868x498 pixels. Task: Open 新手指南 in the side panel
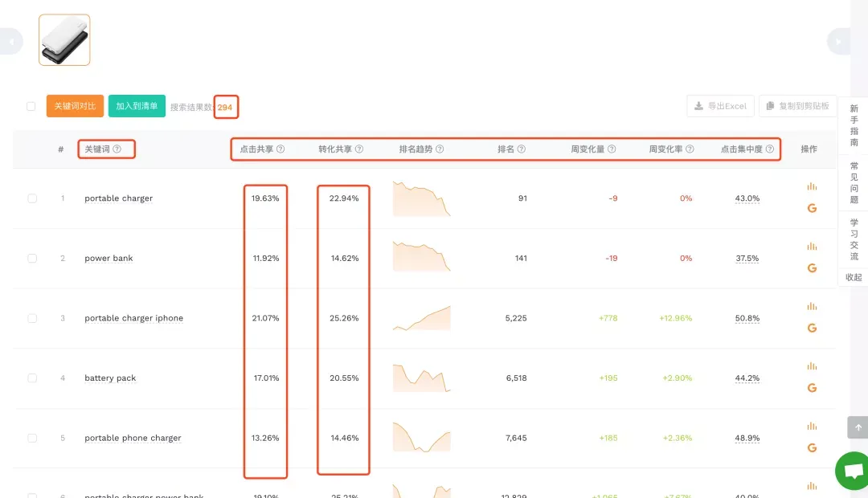854,125
